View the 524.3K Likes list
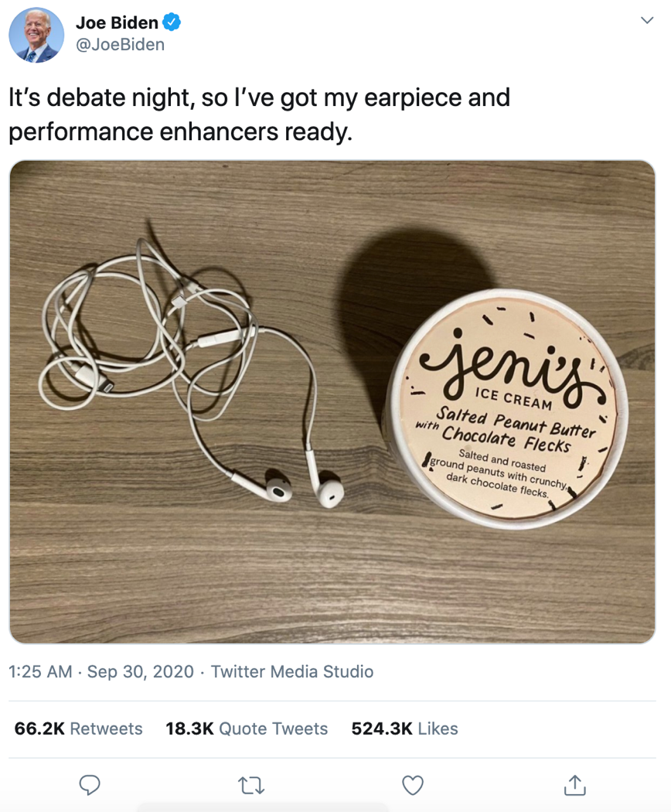The height and width of the screenshot is (812, 671). pyautogui.click(x=404, y=728)
